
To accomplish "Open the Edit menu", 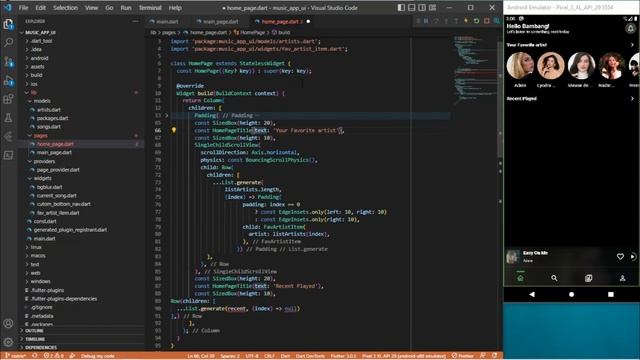I will 40,8.
